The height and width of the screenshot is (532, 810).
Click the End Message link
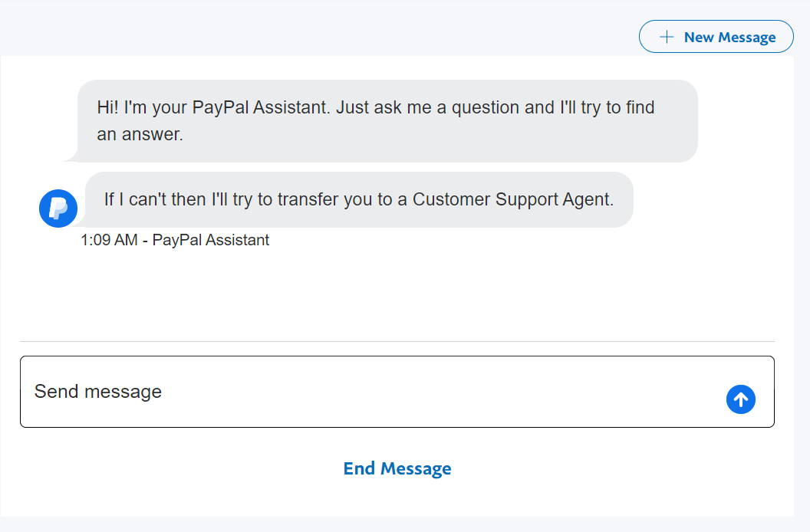coord(397,468)
